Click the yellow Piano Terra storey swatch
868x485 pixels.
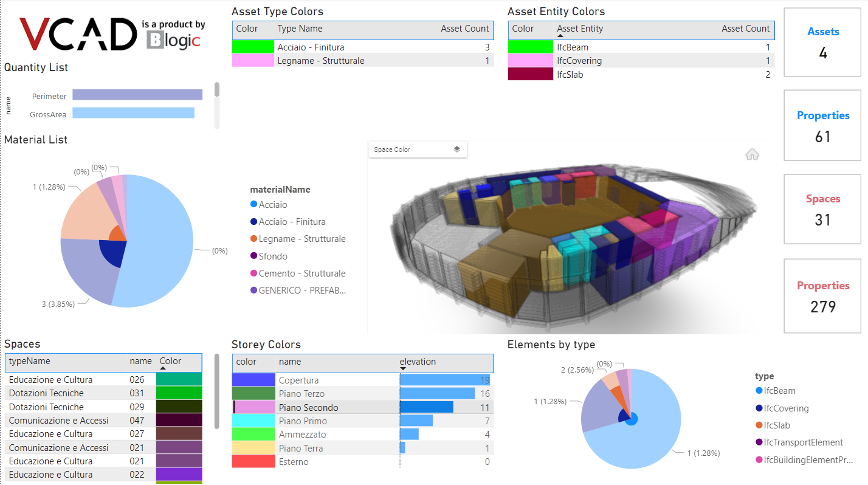(x=253, y=448)
